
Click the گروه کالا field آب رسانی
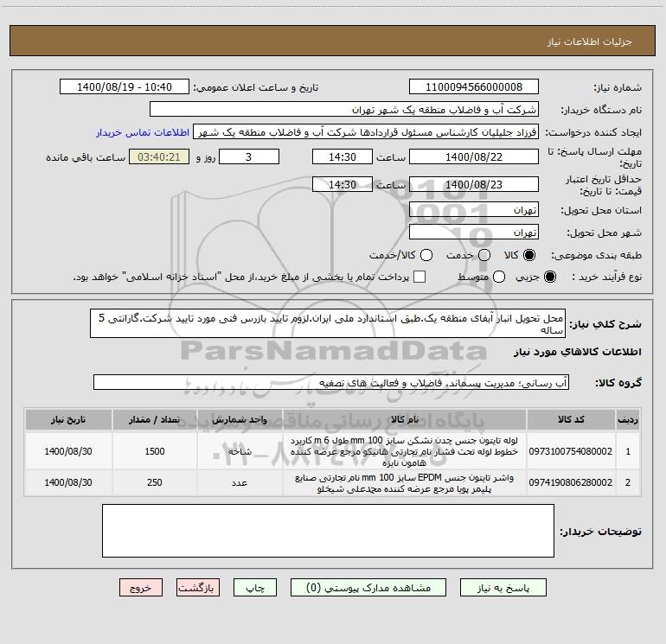[x=331, y=382]
